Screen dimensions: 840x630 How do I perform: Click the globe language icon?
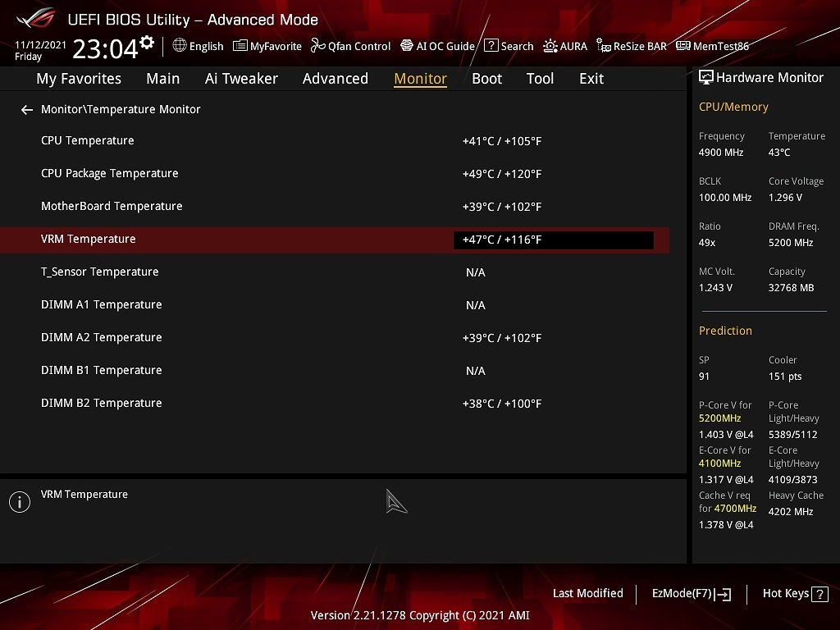[180, 46]
